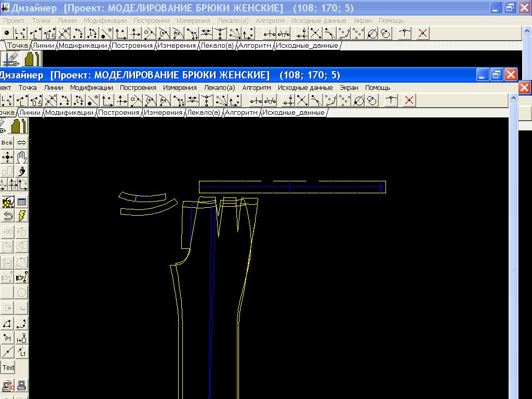Select the point-along-arc tool, front toolbar
The height and width of the screenshot is (399, 532).
click(x=64, y=100)
